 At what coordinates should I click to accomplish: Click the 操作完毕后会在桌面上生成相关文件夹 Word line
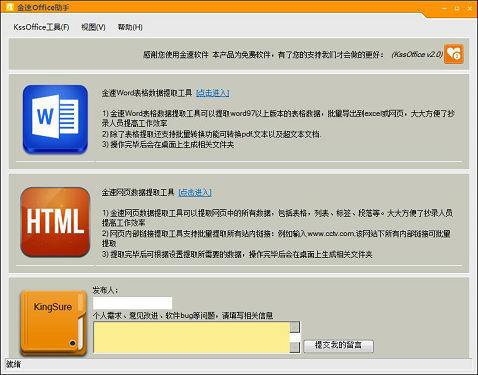[x=168, y=145]
